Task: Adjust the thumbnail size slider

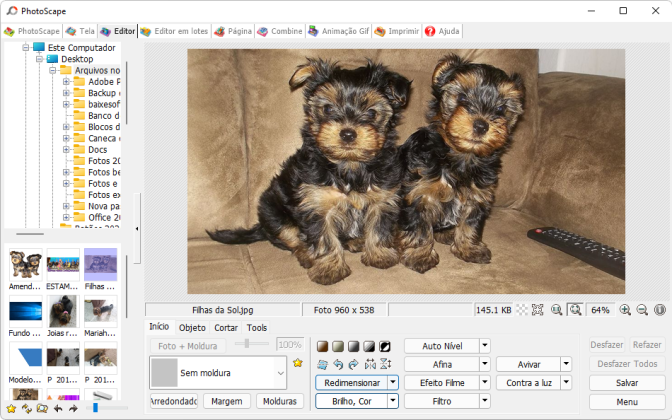Action: (x=96, y=408)
